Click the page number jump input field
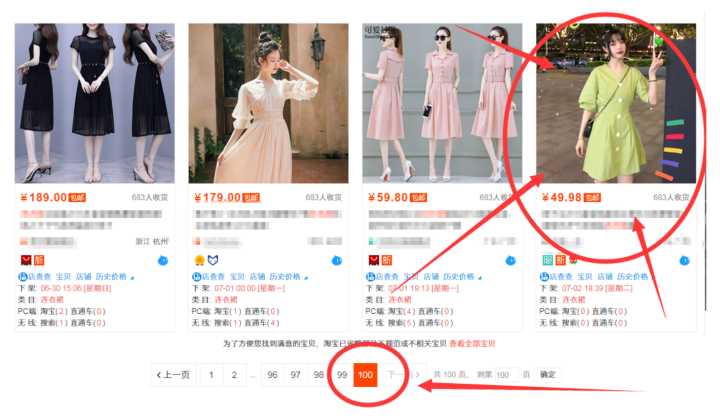The width and height of the screenshot is (720, 420). coord(506,375)
